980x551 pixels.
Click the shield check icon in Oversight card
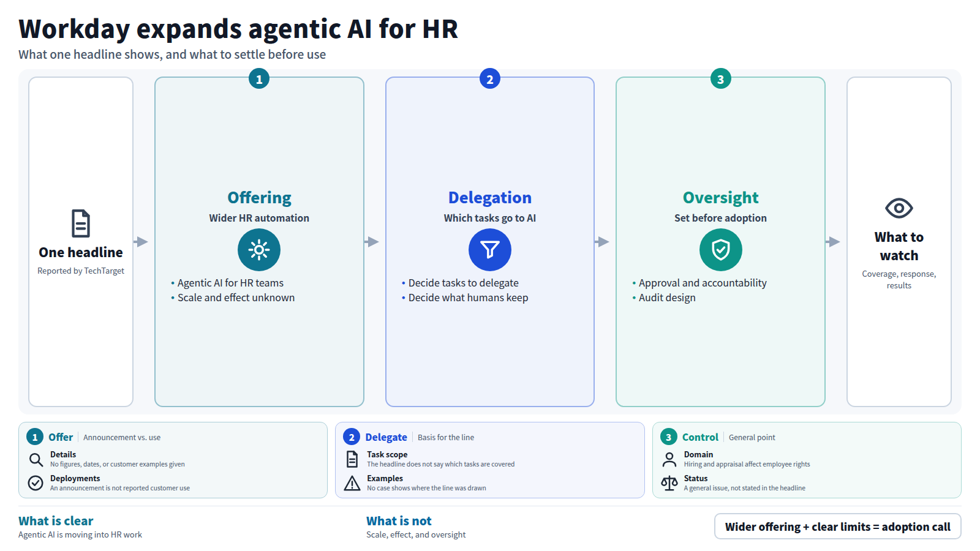click(x=721, y=250)
